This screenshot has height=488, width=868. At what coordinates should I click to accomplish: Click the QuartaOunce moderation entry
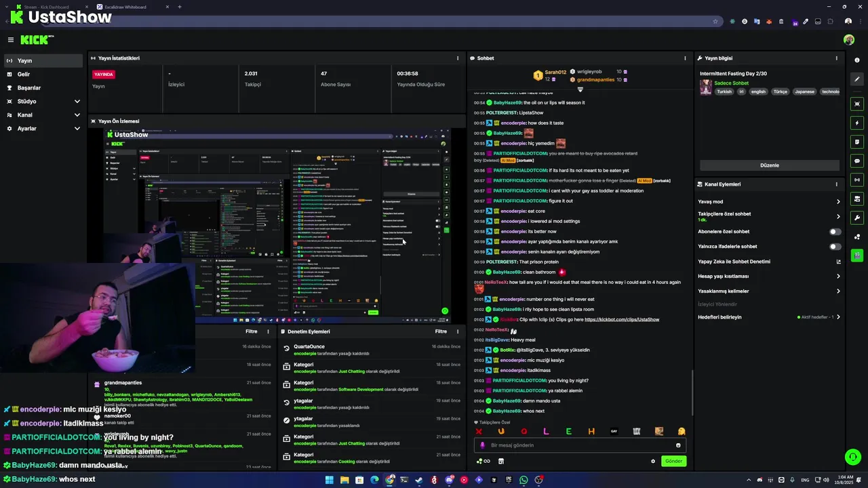click(373, 349)
